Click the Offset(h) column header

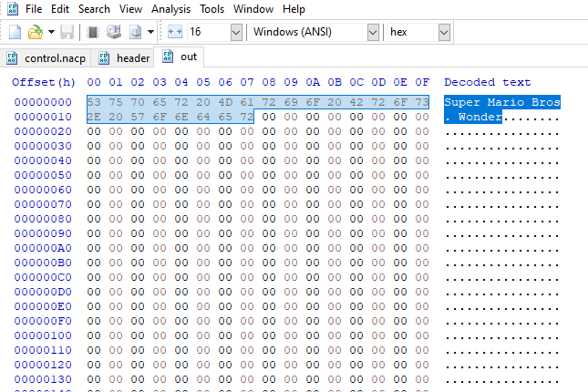pyautogui.click(x=44, y=82)
